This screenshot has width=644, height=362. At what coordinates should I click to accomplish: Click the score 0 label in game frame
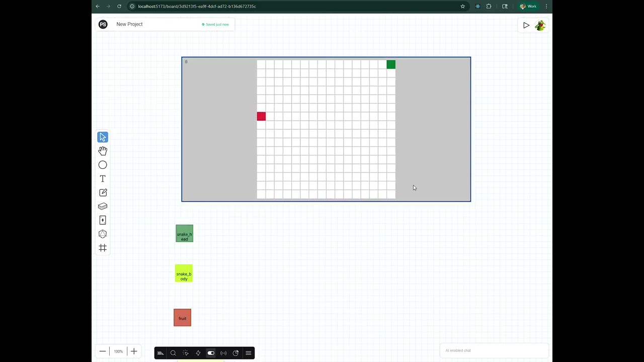[x=186, y=62]
